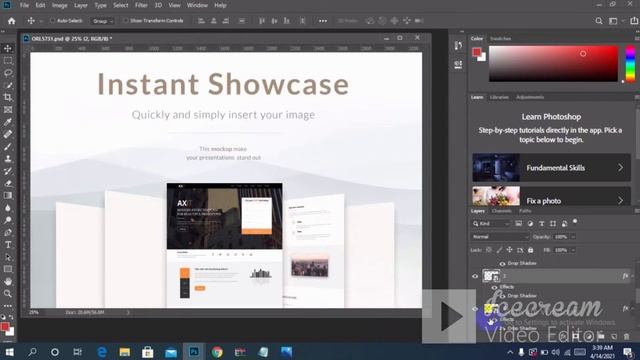
Task: Select the Gradient tool
Action: (x=8, y=196)
